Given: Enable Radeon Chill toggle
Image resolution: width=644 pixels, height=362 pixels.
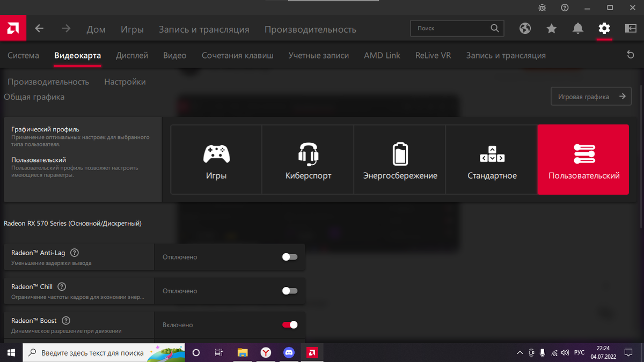Looking at the screenshot, I should click(290, 291).
